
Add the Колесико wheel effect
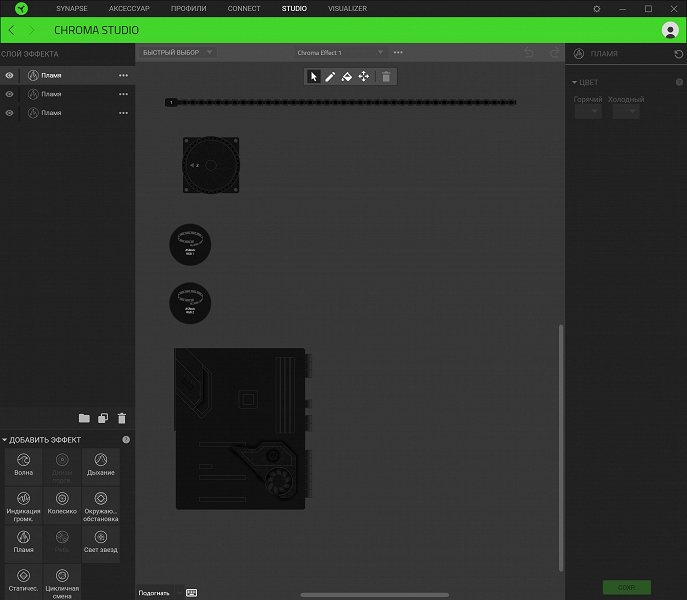coord(62,504)
